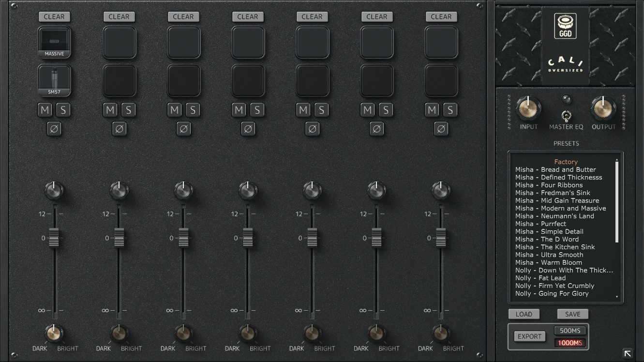Click the SAVE preset button
The image size is (644, 362).
573,314
